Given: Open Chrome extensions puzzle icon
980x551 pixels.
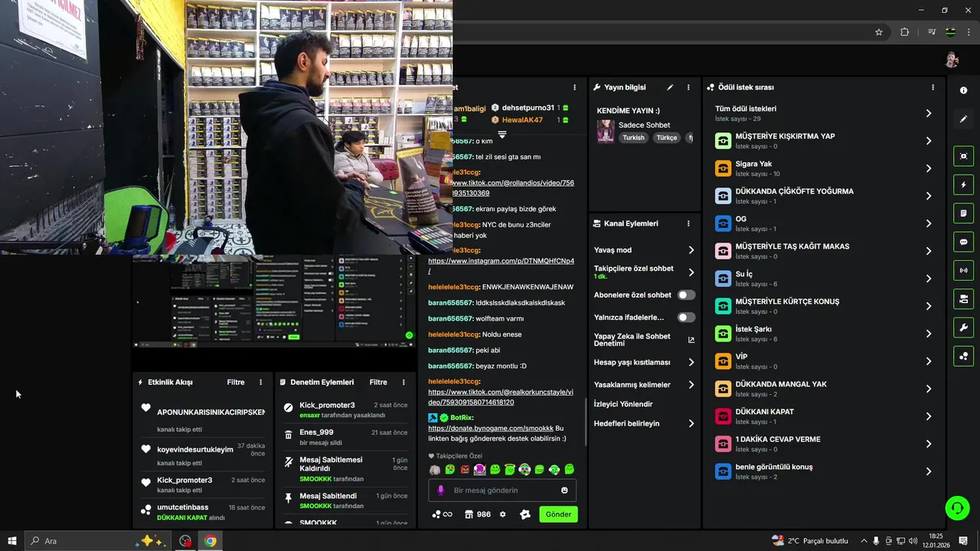Looking at the screenshot, I should click(x=905, y=32).
